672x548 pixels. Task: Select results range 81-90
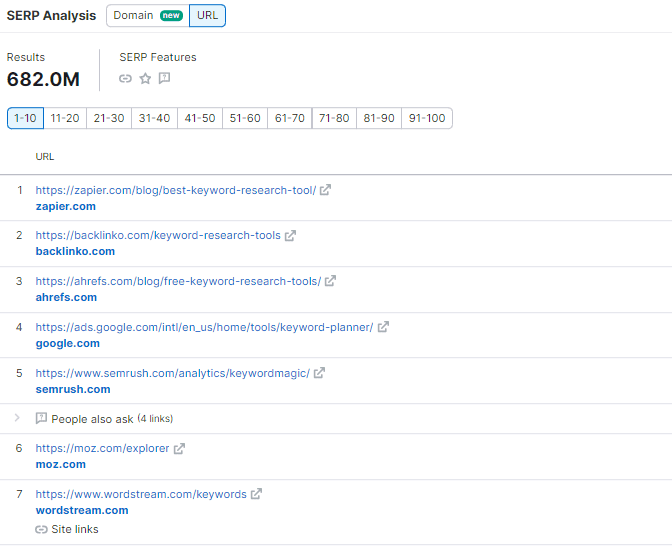pos(379,118)
